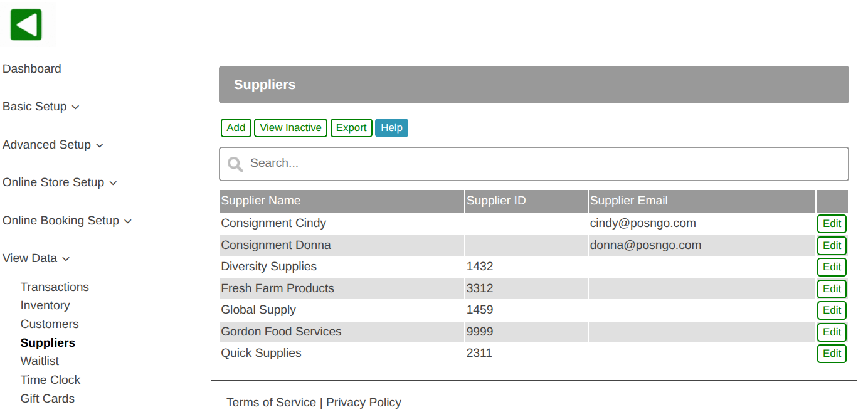
Task: Edit the Consignment Cindy supplier
Action: click(x=832, y=224)
